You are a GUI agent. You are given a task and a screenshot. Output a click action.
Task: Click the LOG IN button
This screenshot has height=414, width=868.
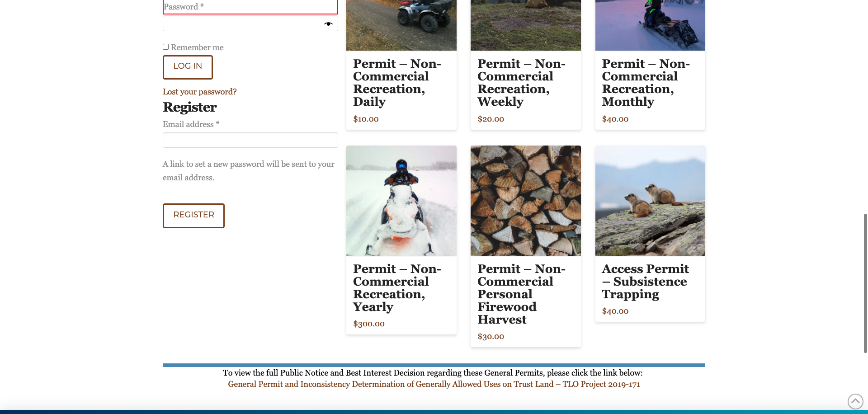(x=187, y=66)
